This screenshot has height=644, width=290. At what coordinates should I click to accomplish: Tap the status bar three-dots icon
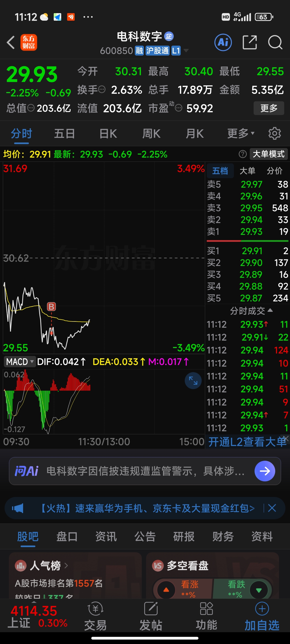tap(88, 17)
